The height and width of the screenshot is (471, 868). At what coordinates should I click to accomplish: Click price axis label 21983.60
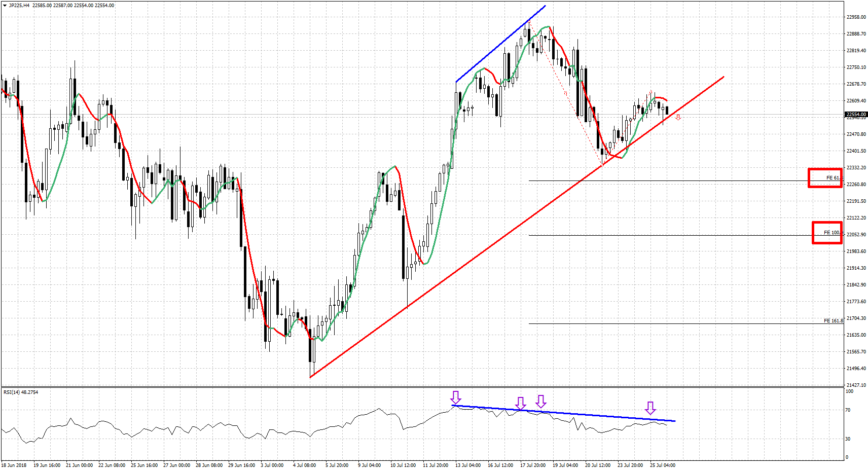856,251
